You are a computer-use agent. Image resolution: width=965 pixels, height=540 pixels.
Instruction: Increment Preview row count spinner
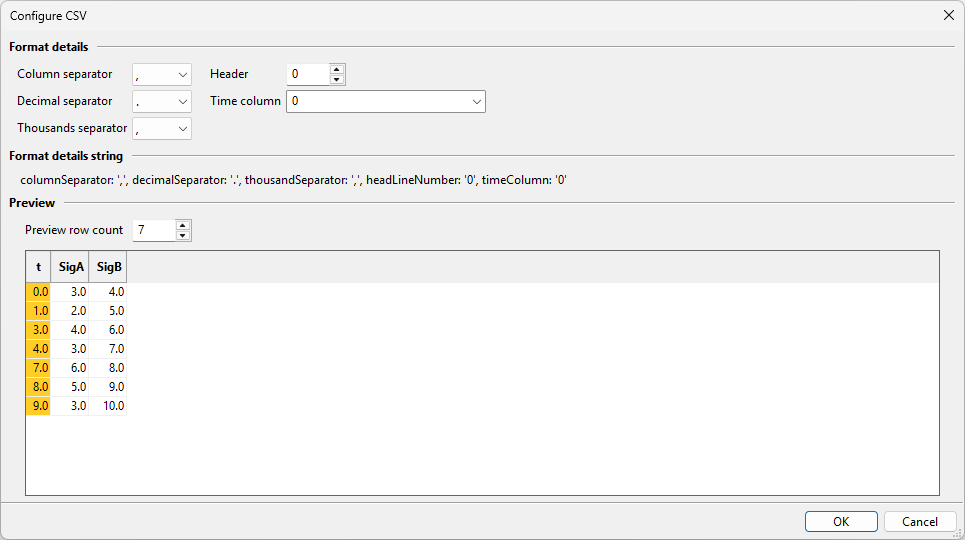point(183,225)
